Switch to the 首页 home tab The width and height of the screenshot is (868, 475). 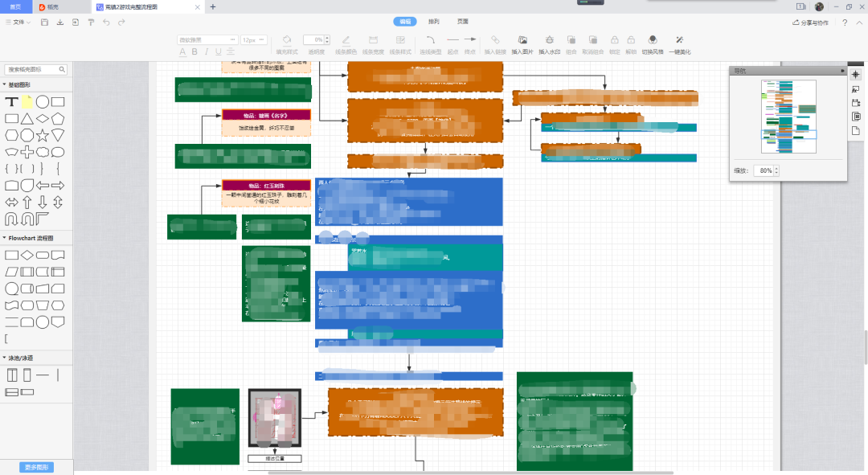point(15,6)
